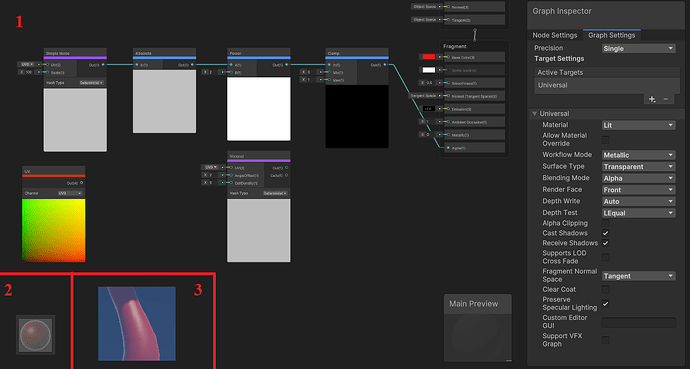Click the Voronoi node Cells port
690x369 pixels.
click(x=286, y=175)
